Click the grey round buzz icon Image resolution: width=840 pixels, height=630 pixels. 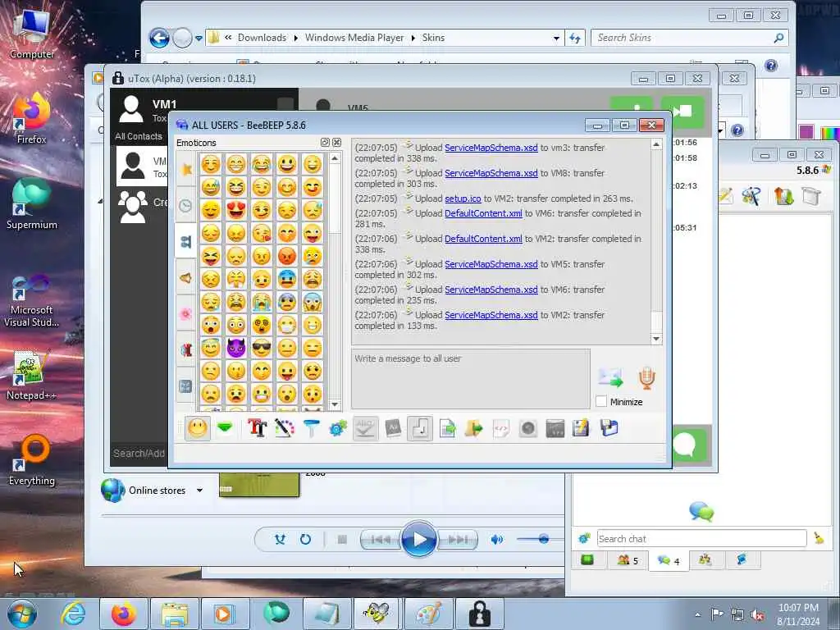click(x=528, y=428)
